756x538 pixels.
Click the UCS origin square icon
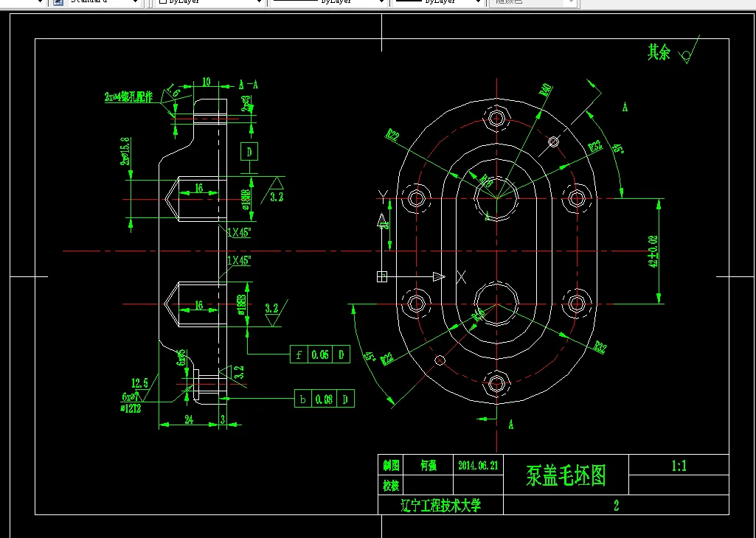point(382,276)
